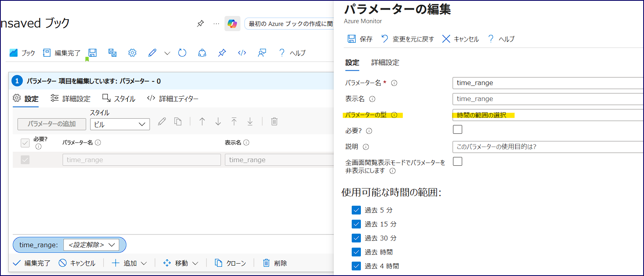
Task: Click ヘルプ in the edit parameter panel
Action: [x=501, y=39]
